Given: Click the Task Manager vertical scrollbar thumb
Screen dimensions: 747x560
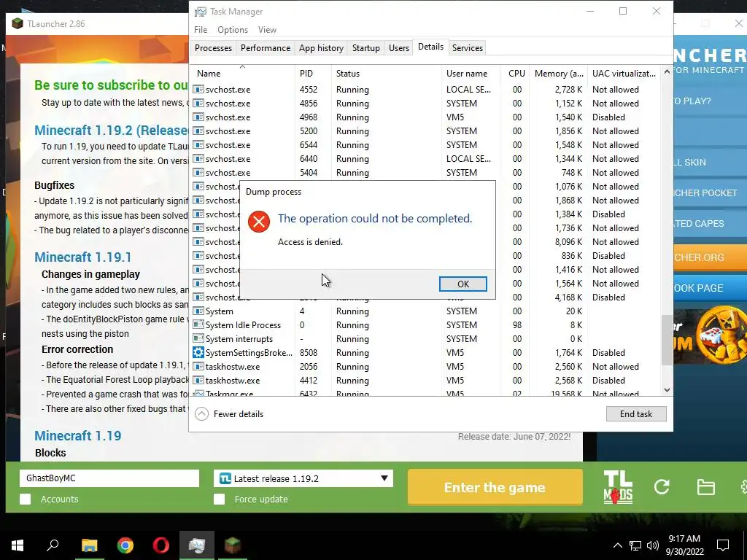Looking at the screenshot, I should coord(667,340).
